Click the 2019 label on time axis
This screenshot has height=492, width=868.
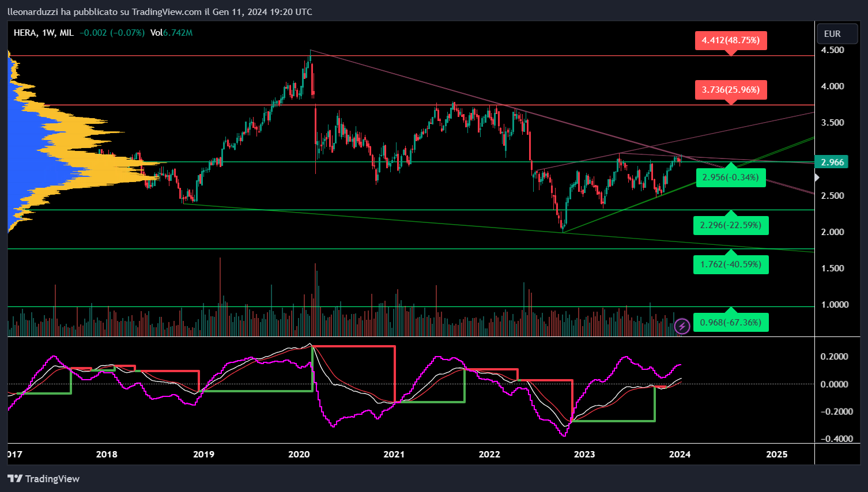pyautogui.click(x=203, y=455)
